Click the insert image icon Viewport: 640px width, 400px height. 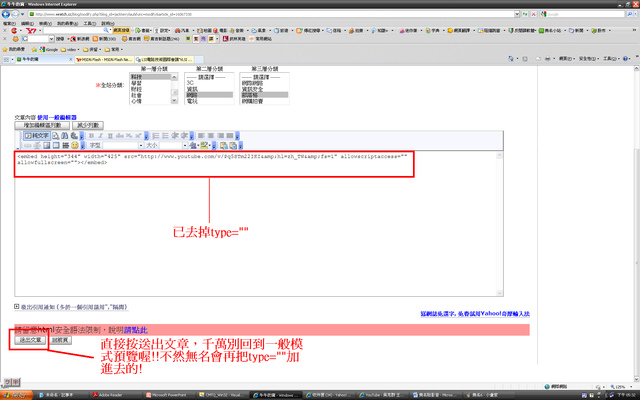(47, 145)
